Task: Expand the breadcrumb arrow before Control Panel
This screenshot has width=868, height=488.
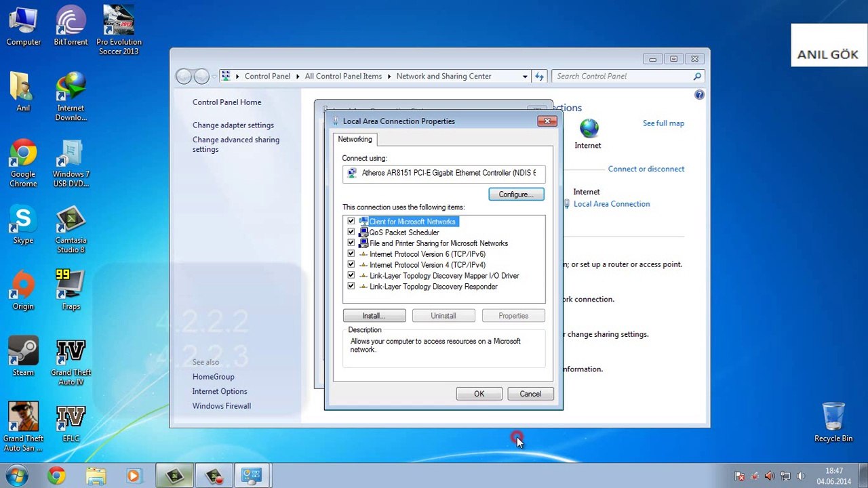Action: (x=238, y=76)
